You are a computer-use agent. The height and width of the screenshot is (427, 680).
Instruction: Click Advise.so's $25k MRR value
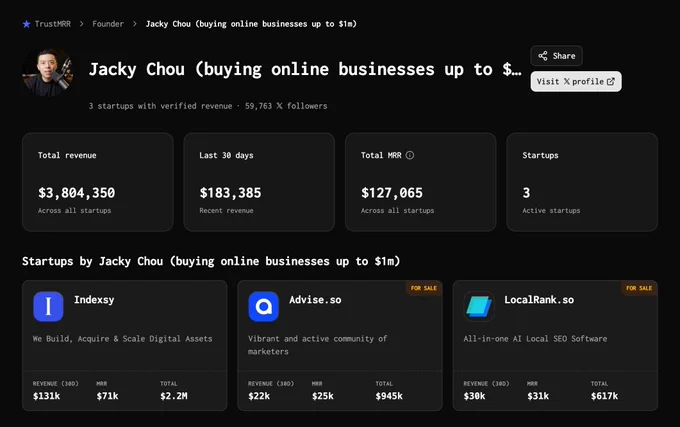click(323, 396)
